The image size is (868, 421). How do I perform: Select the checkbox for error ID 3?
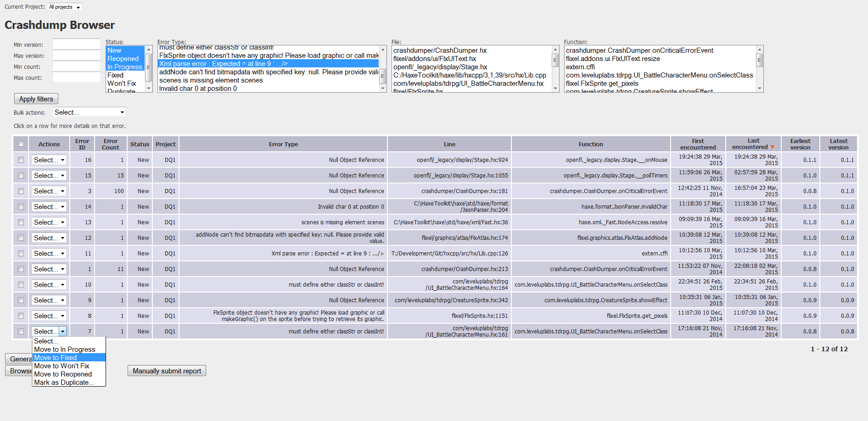pos(21,191)
